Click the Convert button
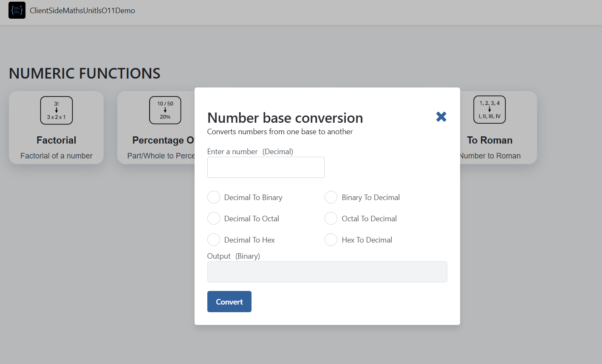Screen dimensions: 602x364 [229, 302]
